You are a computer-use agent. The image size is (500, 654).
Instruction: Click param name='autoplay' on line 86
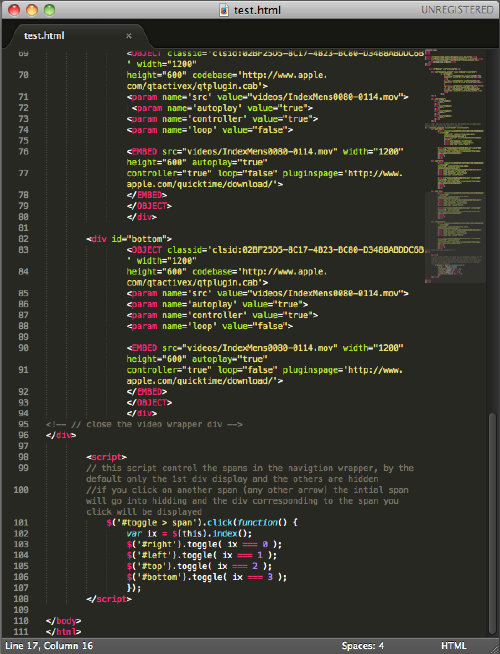(x=217, y=304)
